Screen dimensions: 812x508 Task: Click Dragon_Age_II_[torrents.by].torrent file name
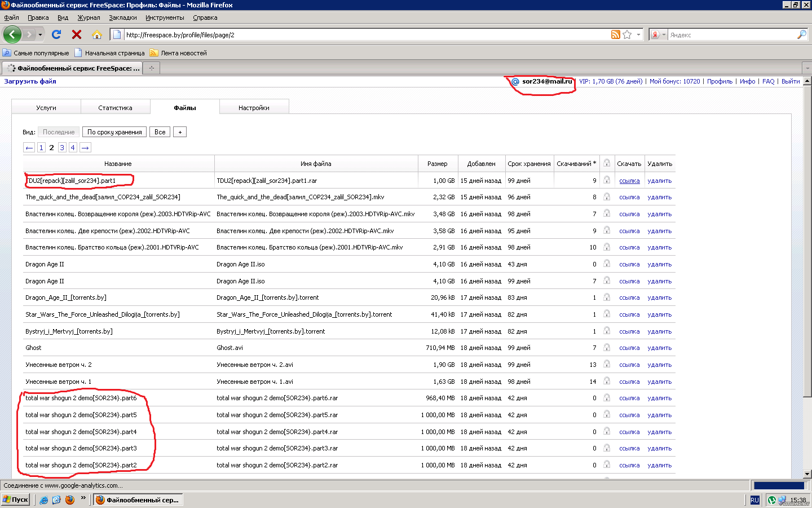267,297
